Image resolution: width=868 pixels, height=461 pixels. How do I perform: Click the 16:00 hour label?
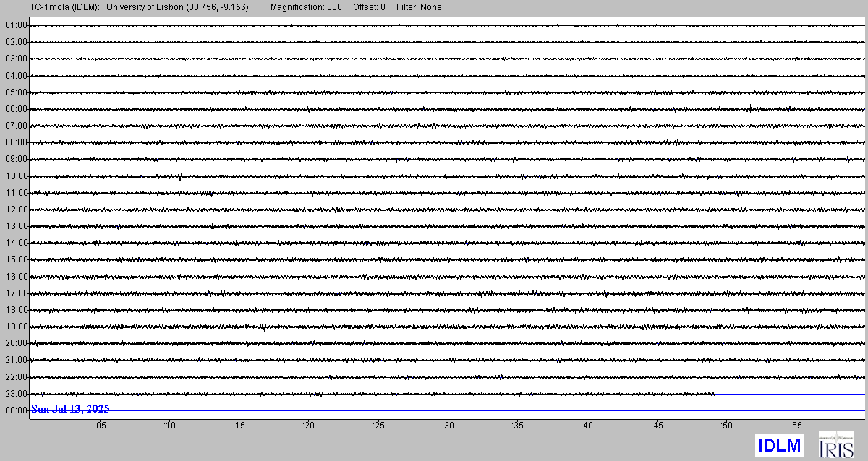16,277
